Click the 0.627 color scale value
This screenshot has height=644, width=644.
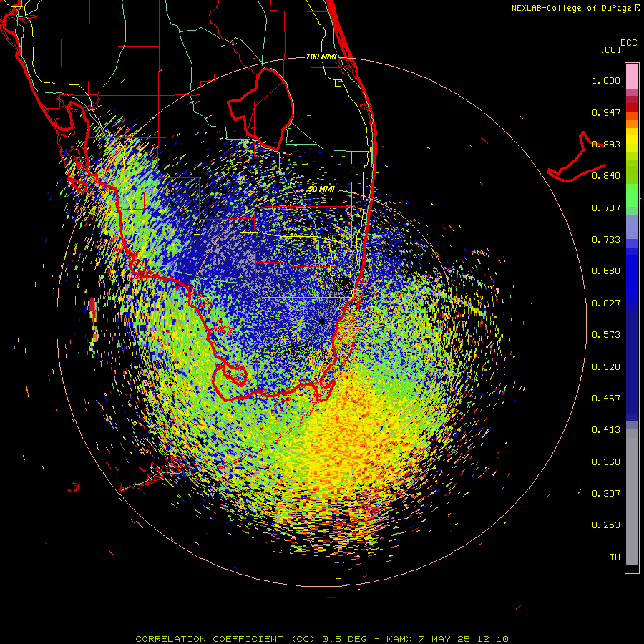tap(606, 303)
